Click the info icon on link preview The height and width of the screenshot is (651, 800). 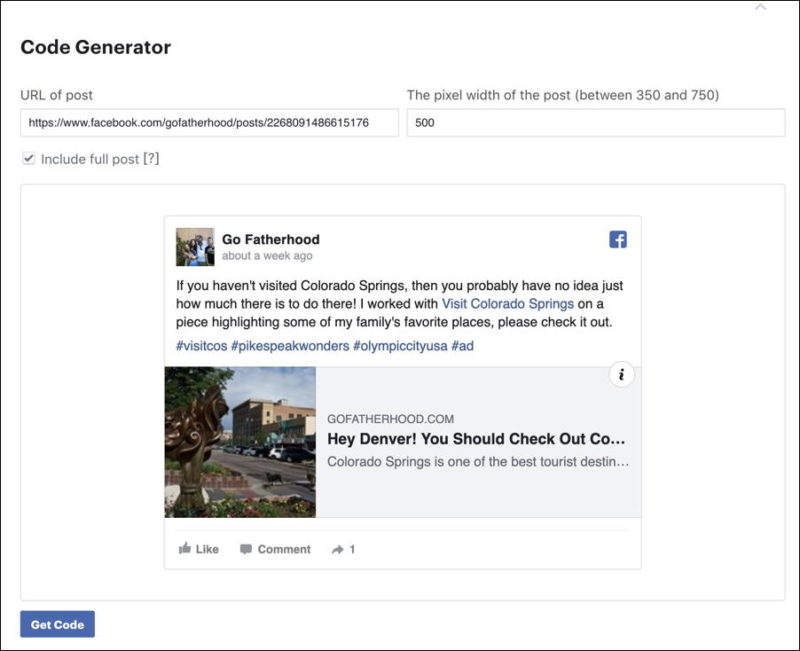pos(621,375)
